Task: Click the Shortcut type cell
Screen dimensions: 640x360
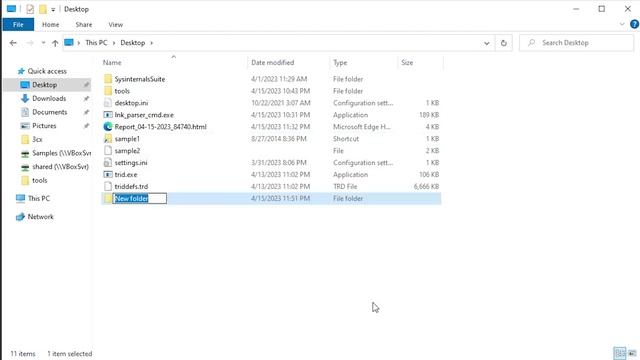Action: [x=346, y=139]
